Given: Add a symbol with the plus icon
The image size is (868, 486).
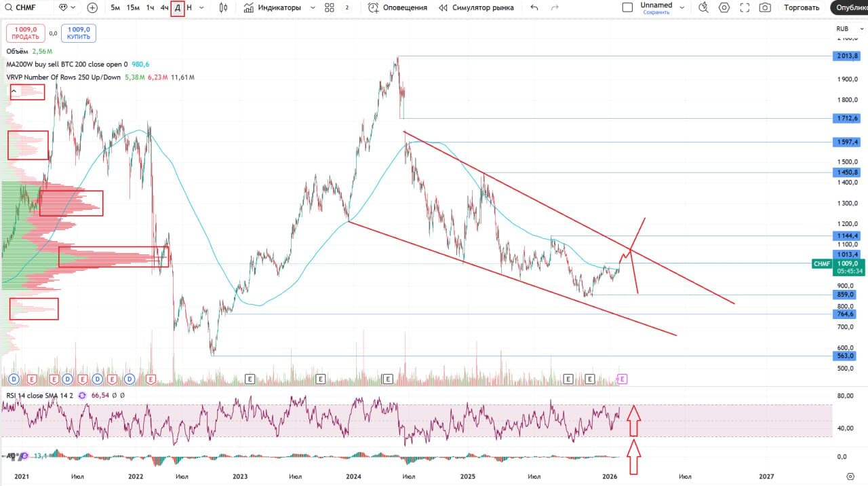Looking at the screenshot, I should [x=92, y=7].
